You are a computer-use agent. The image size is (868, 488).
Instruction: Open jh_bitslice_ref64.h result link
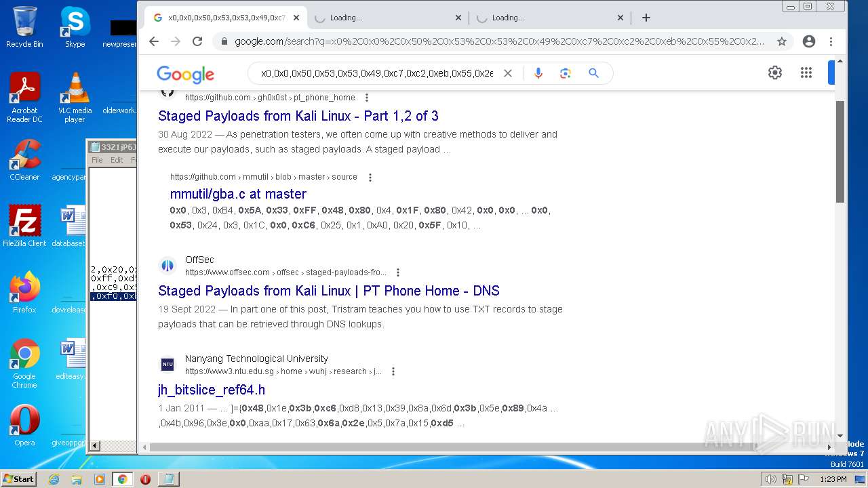pos(212,390)
